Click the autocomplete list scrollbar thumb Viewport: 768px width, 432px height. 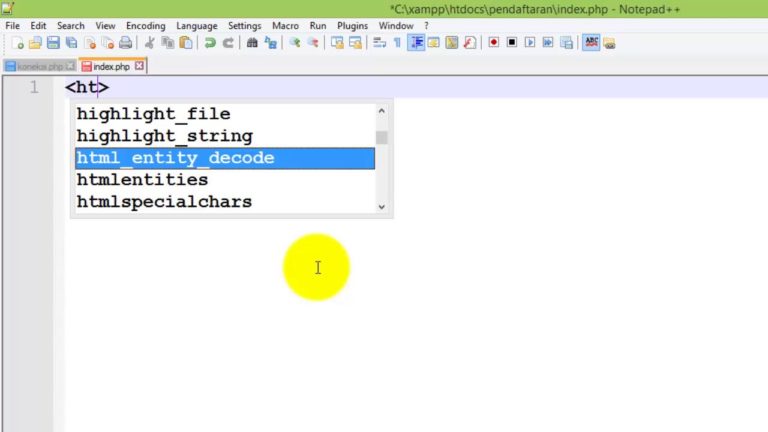coord(381,137)
